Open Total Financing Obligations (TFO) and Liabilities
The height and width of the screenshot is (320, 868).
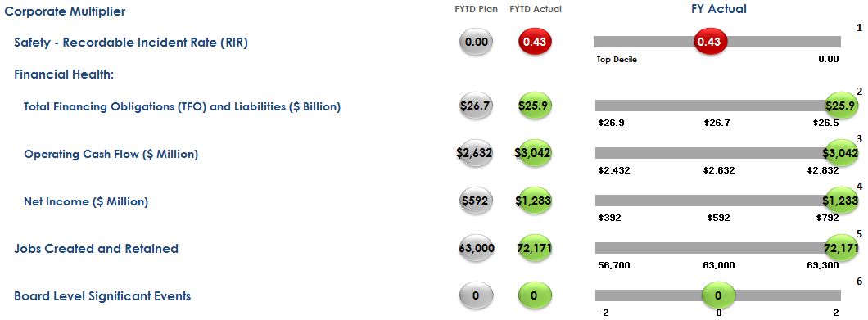[182, 107]
